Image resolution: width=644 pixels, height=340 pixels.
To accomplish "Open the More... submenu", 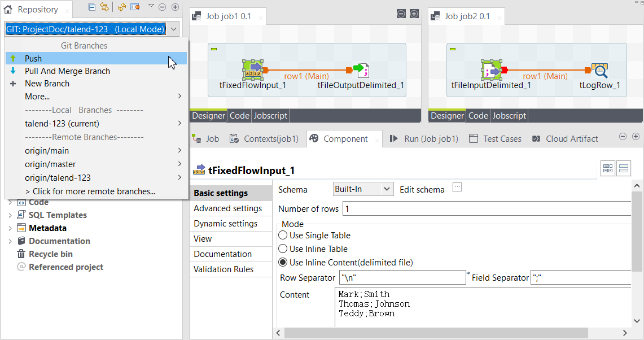I will [96, 97].
